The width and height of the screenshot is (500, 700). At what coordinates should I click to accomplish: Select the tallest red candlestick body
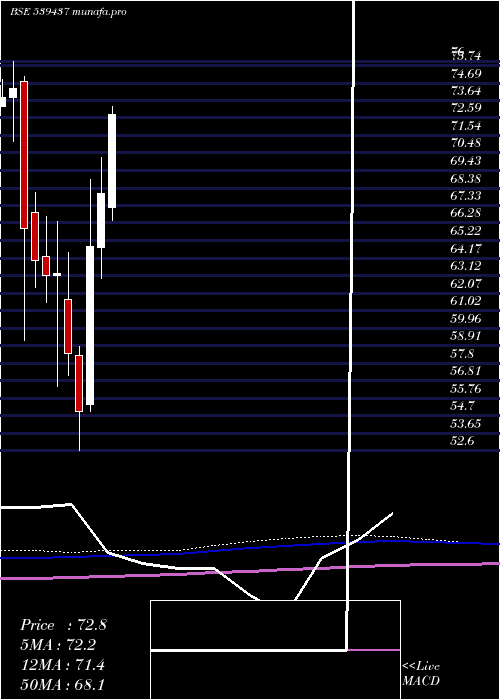coord(24,155)
